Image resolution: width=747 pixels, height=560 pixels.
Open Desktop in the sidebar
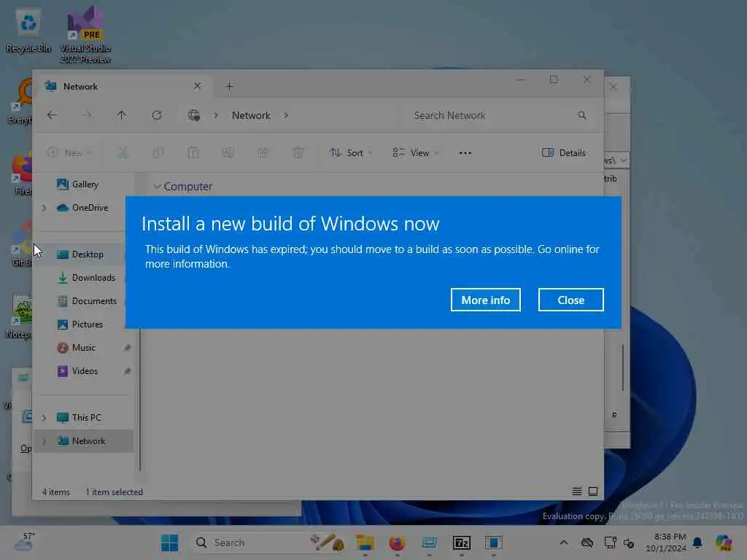88,254
